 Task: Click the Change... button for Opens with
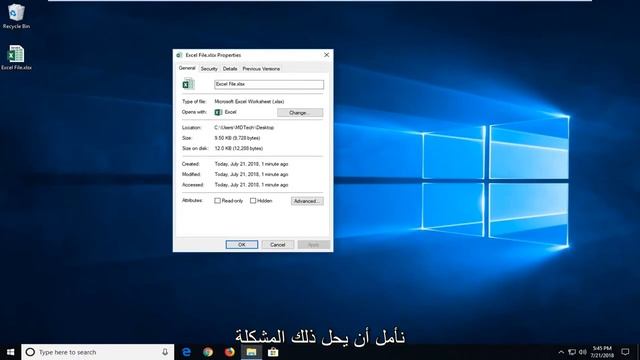click(300, 113)
